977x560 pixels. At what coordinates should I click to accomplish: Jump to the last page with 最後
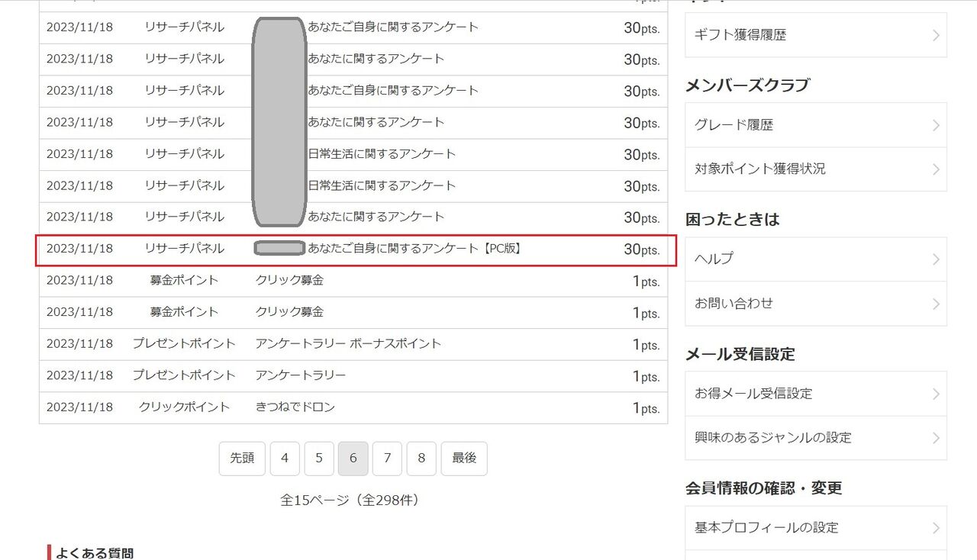pyautogui.click(x=464, y=459)
